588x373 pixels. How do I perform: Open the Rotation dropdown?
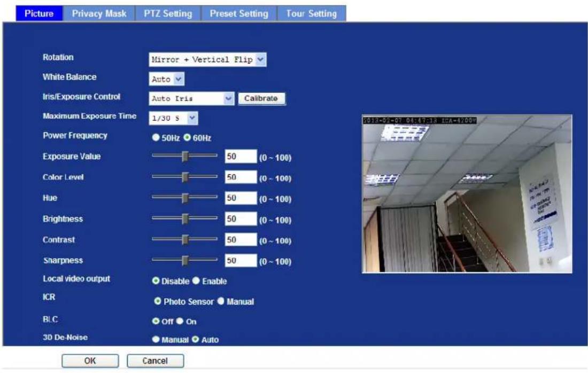[207, 60]
